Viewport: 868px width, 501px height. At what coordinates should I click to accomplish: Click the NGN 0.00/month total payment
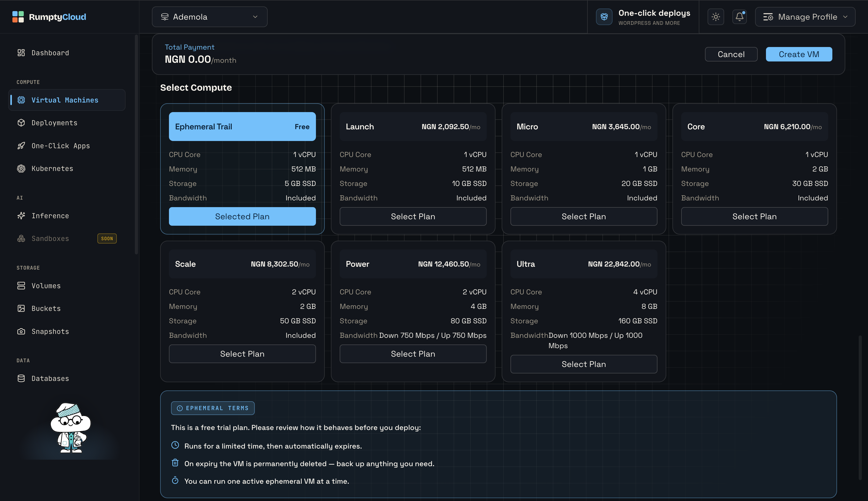[200, 60]
